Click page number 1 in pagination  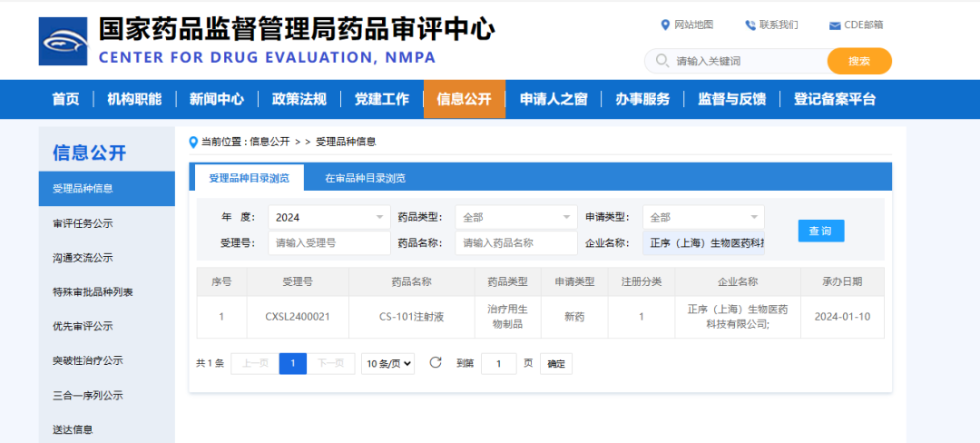pyautogui.click(x=292, y=363)
